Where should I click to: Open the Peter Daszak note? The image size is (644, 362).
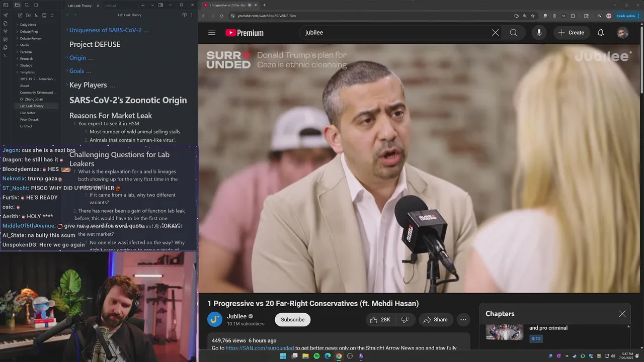(x=29, y=120)
